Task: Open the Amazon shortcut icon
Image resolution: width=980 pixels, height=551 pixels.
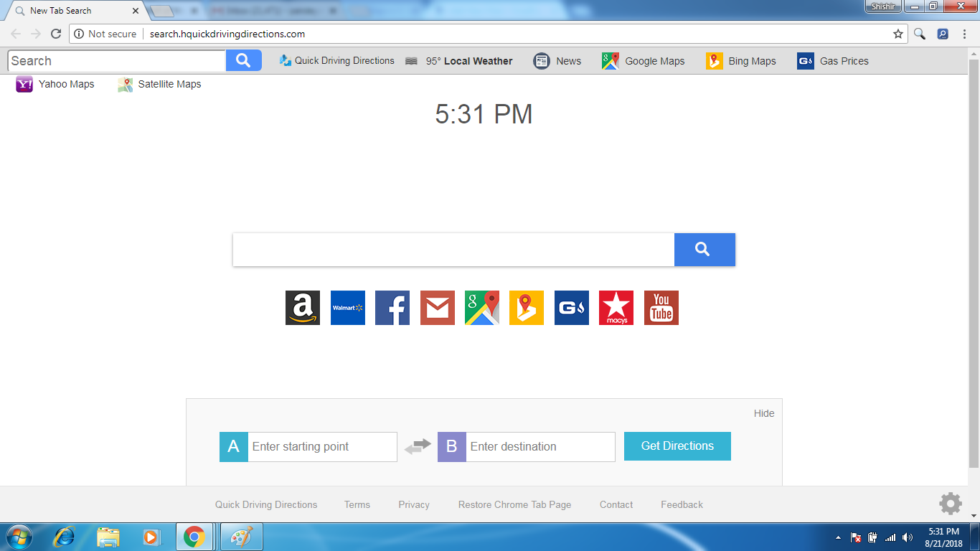Action: pos(303,307)
